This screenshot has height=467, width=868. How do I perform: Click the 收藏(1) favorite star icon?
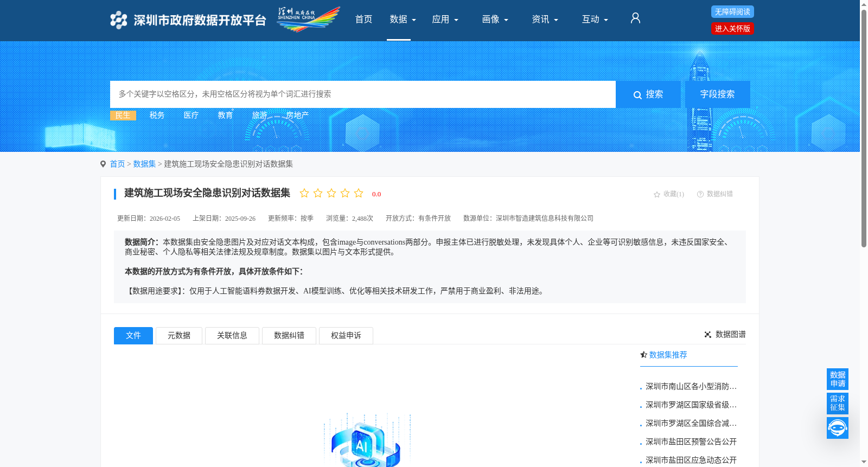click(x=657, y=194)
